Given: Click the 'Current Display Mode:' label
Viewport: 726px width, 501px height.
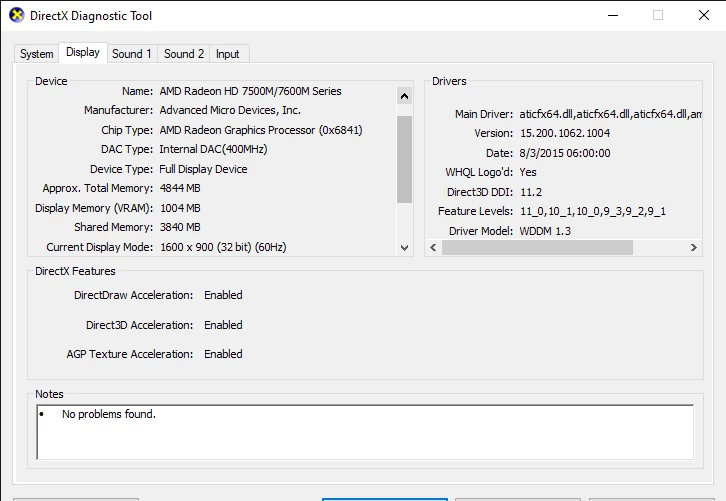Looking at the screenshot, I should (x=100, y=247).
